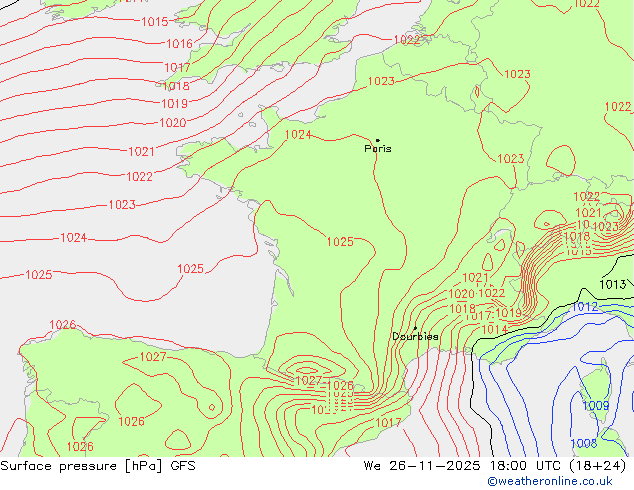Image resolution: width=634 pixels, height=490 pixels.
Task: Select the black dot marking Paris
Action: tap(378, 140)
